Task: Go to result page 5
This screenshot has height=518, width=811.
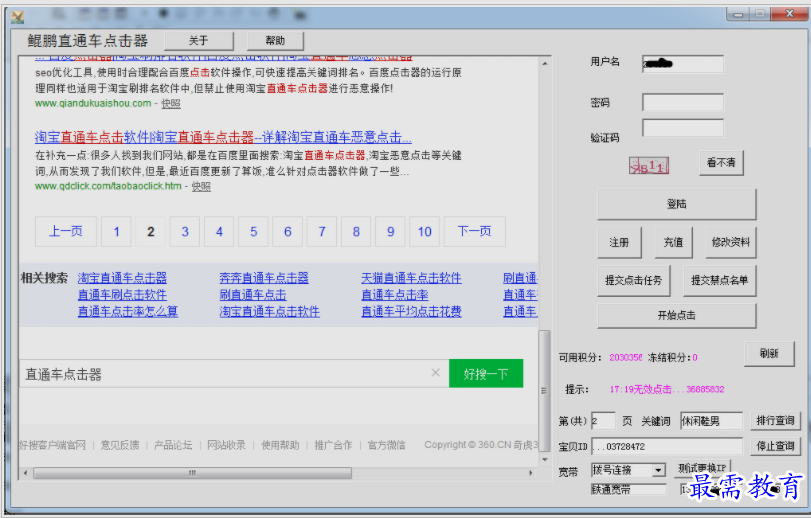Action: point(253,232)
